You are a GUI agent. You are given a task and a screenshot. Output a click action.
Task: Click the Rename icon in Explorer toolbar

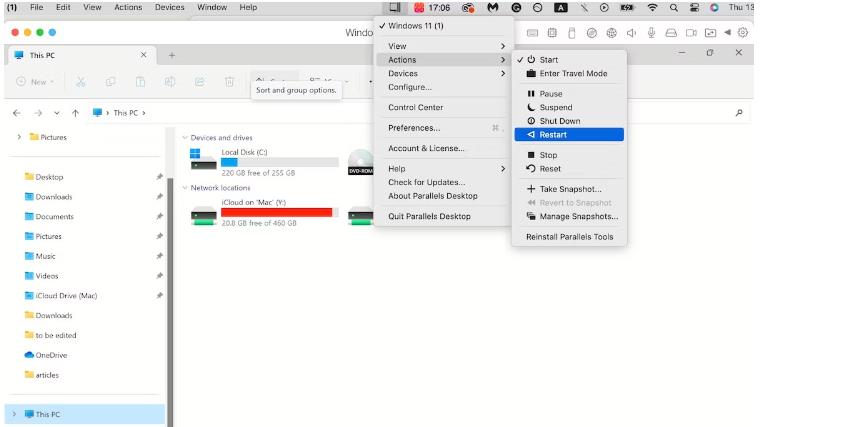click(x=170, y=82)
